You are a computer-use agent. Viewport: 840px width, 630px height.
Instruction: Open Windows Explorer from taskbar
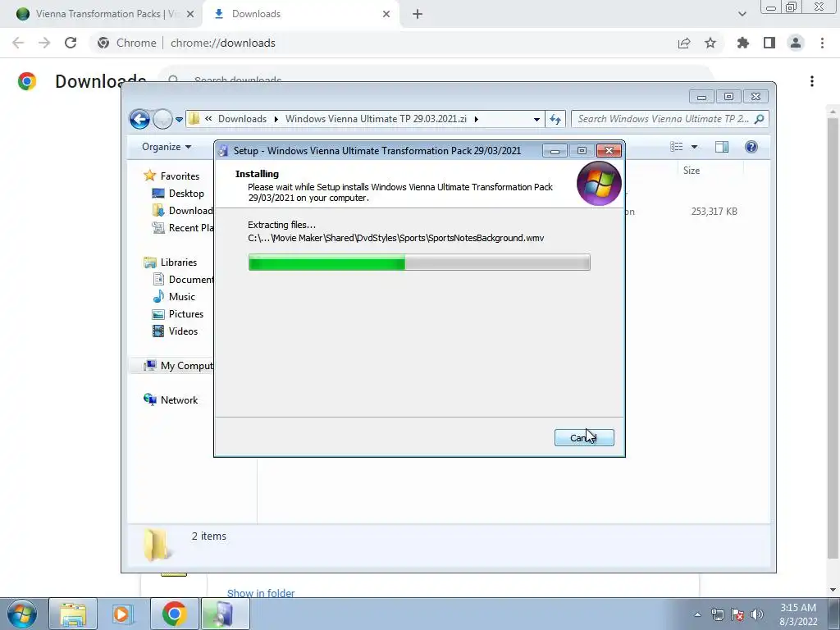[x=73, y=614]
